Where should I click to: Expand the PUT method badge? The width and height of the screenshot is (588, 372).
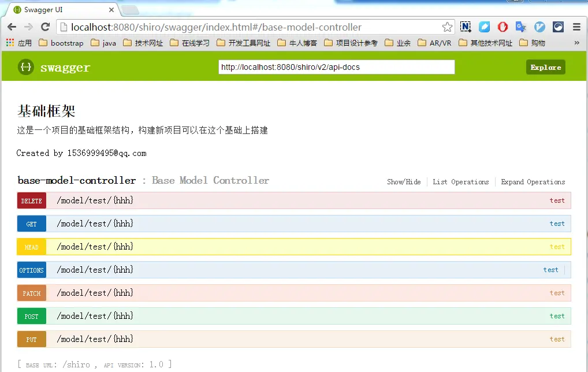click(32, 340)
